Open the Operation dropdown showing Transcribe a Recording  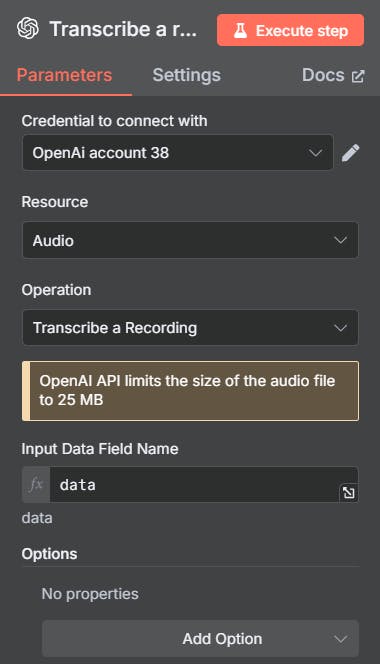(190, 328)
